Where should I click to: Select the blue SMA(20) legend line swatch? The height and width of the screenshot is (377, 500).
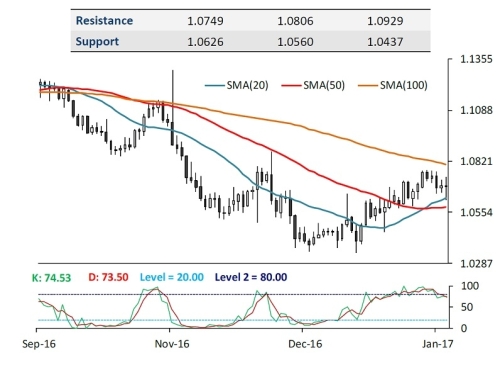tap(214, 86)
